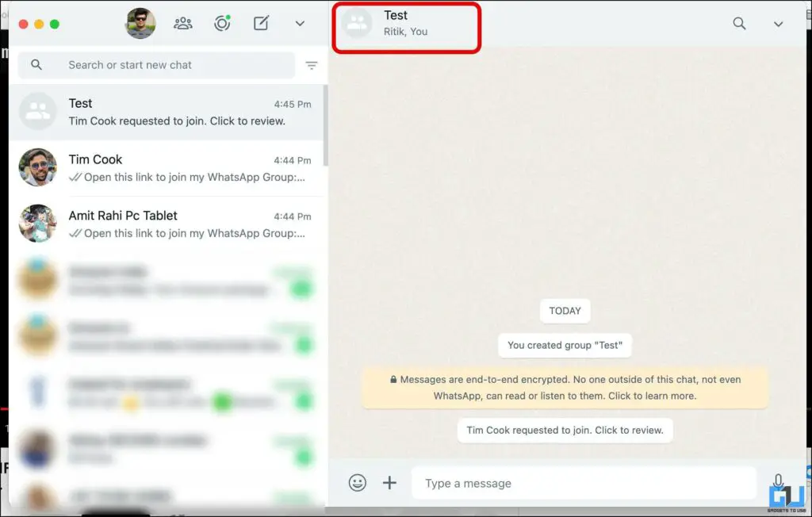Click the yellow minimize window button
812x517 pixels.
pyautogui.click(x=39, y=24)
